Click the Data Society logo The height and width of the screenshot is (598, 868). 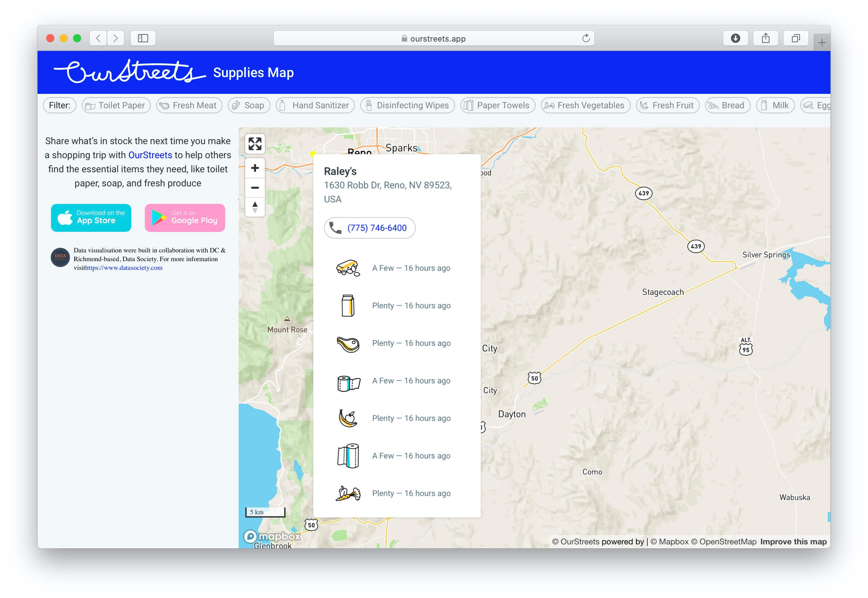pyautogui.click(x=60, y=257)
